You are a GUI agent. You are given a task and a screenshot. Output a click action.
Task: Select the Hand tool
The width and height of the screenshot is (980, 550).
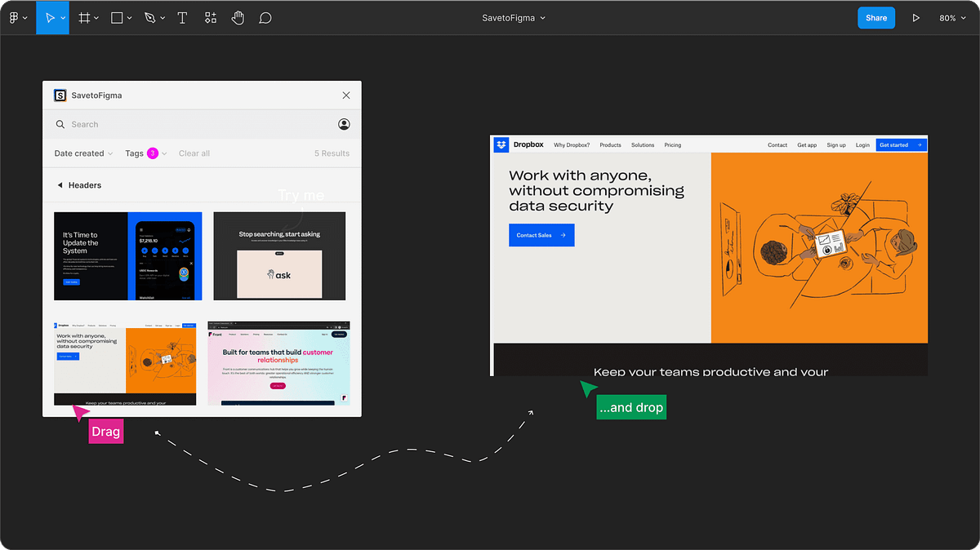pyautogui.click(x=238, y=17)
